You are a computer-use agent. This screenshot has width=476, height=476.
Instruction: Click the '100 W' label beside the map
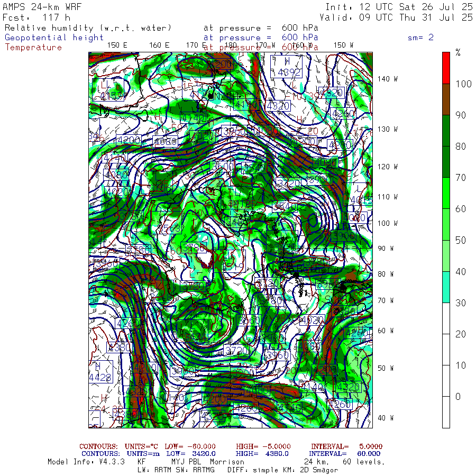tap(387, 223)
